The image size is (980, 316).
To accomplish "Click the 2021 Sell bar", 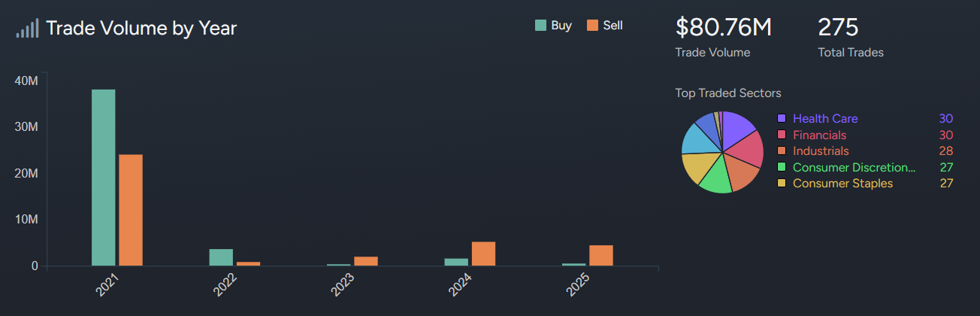I will [131, 210].
